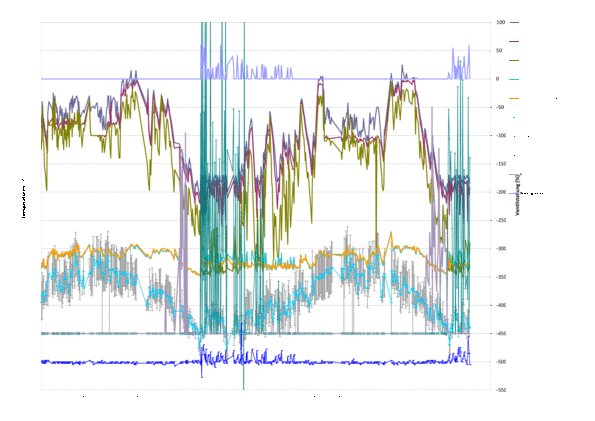Click the '-150' axis tick label
The height and width of the screenshot is (421, 595).
point(501,164)
